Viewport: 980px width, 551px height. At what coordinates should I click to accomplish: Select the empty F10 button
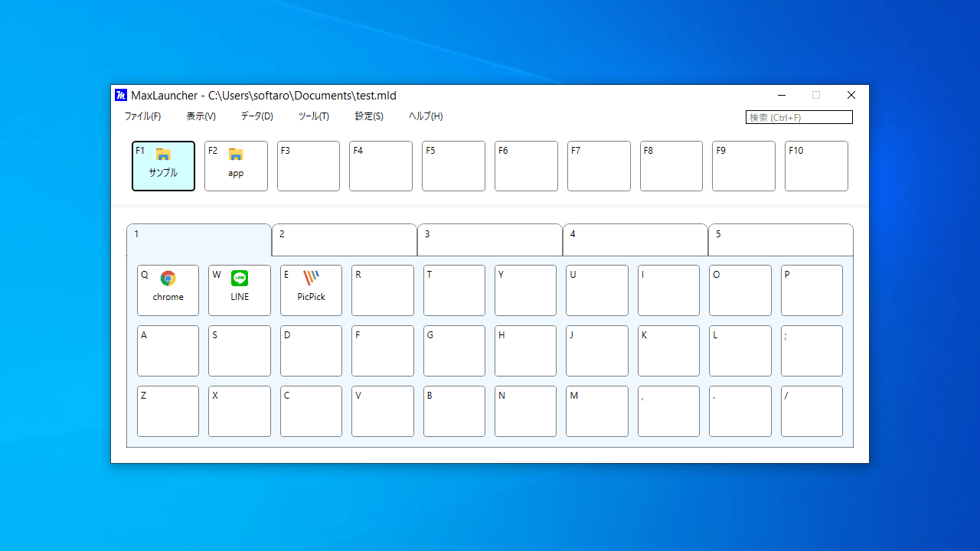[x=816, y=166]
